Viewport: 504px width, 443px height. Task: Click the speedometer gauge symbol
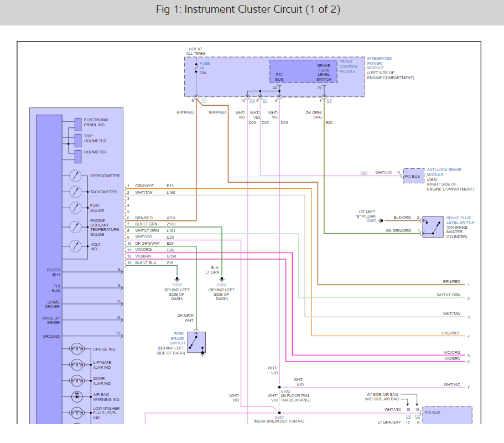click(75, 176)
